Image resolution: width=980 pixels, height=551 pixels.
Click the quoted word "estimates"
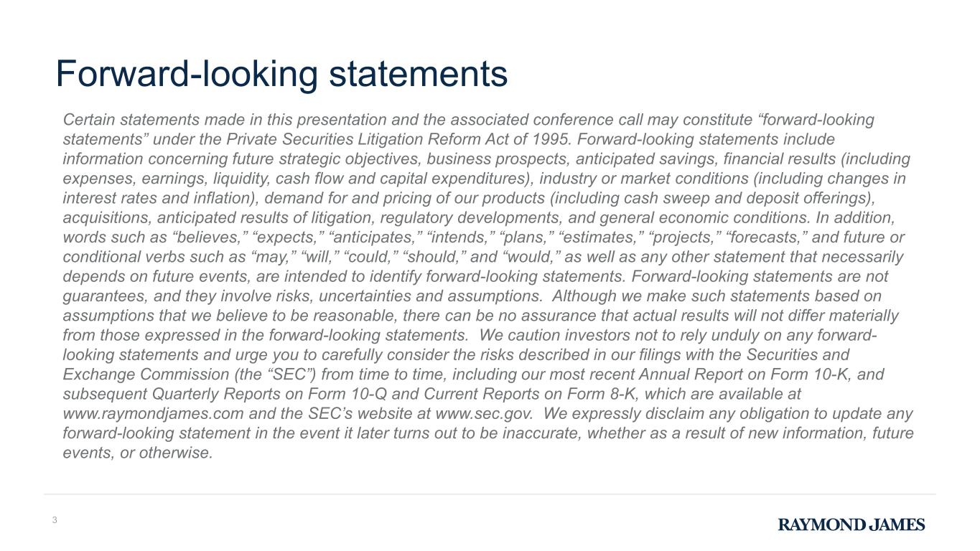pyautogui.click(x=597, y=237)
